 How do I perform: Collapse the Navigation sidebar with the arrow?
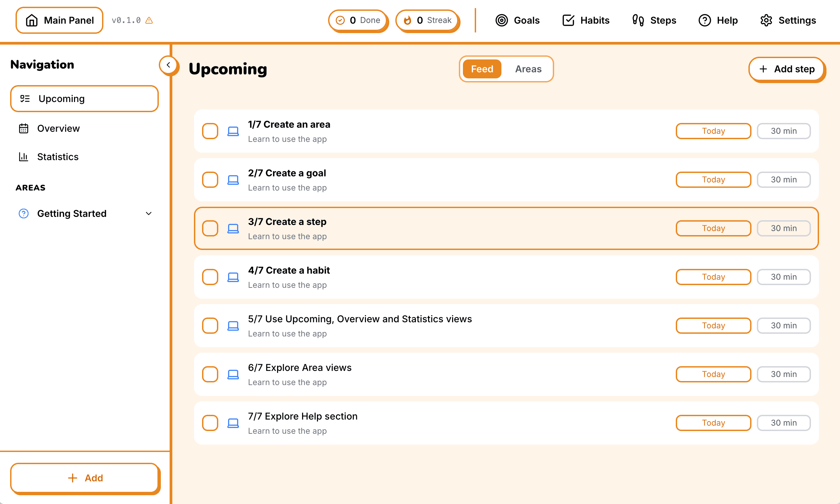[x=169, y=65]
